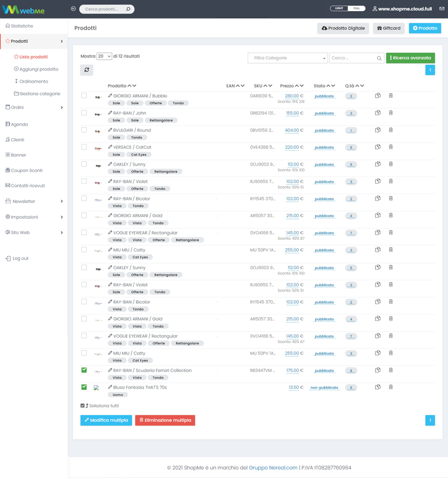Open Gestione categorie submenu item
This screenshot has height=478, width=448.
point(40,94)
